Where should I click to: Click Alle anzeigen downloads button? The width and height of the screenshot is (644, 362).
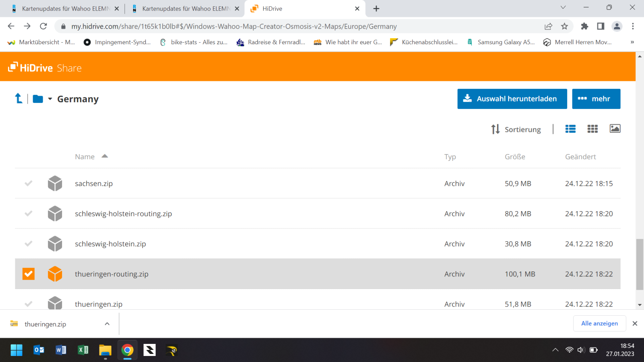[x=599, y=323]
